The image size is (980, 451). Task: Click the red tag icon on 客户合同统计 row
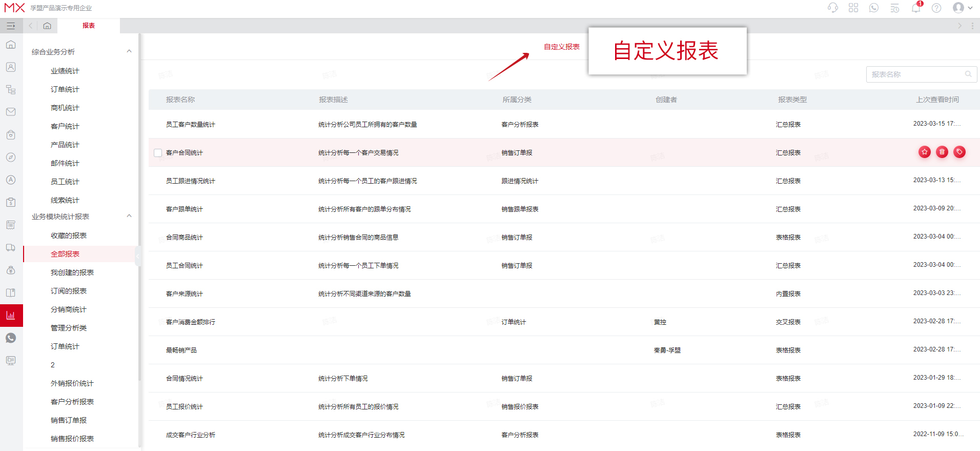tap(959, 152)
